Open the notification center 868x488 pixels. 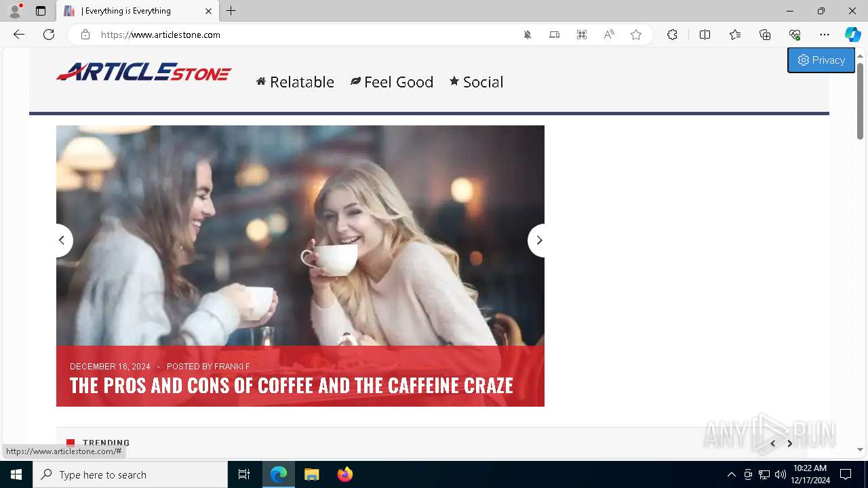pyautogui.click(x=846, y=474)
